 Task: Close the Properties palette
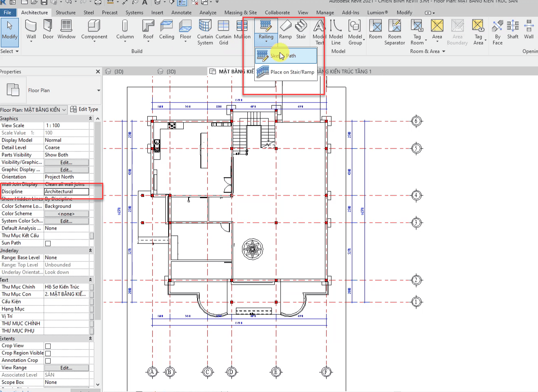[x=98, y=72]
